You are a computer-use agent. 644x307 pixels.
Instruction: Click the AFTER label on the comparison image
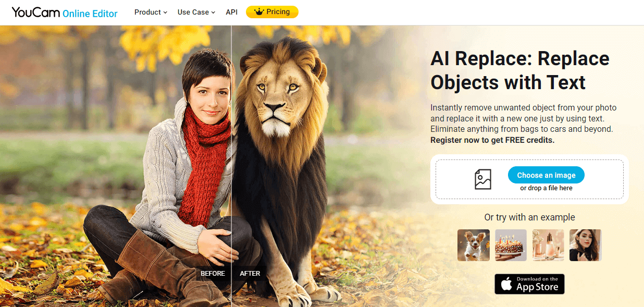click(x=250, y=274)
